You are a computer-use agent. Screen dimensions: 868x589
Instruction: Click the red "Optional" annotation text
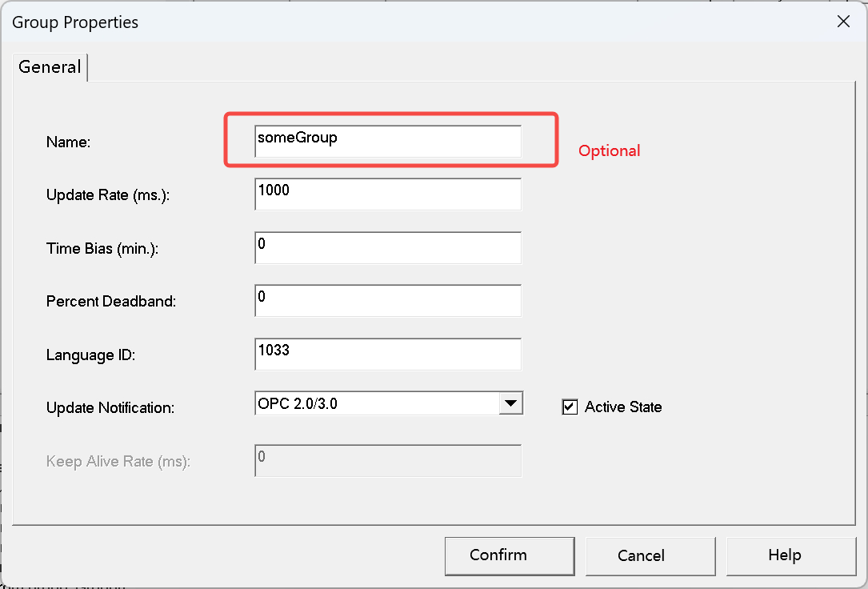tap(609, 150)
